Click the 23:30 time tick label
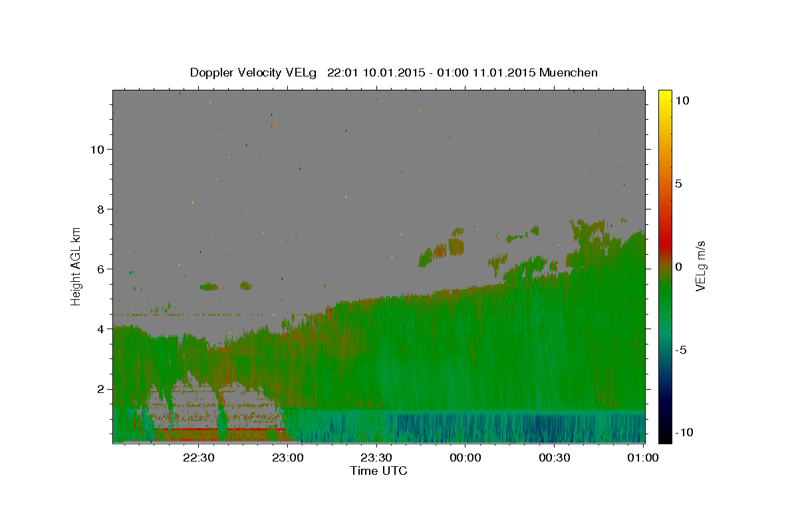The image size is (798, 532). [376, 458]
